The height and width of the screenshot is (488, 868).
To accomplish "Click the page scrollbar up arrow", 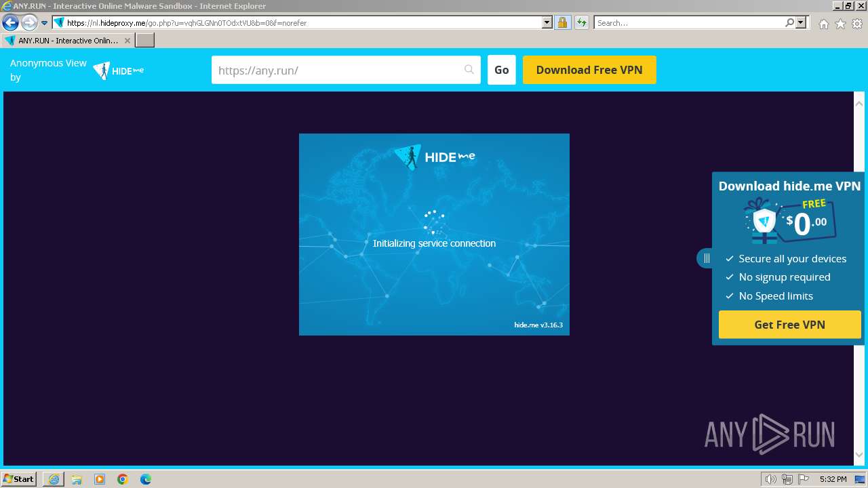I will [859, 104].
